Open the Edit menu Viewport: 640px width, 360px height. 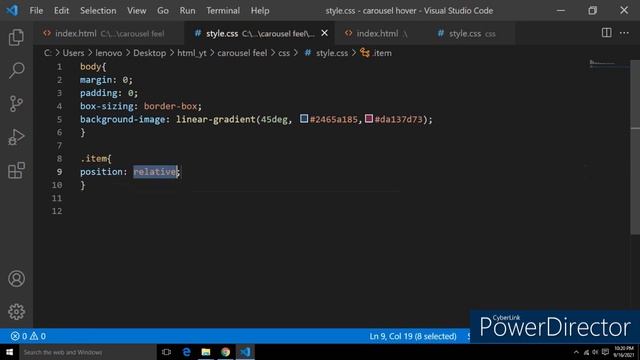[61, 11]
